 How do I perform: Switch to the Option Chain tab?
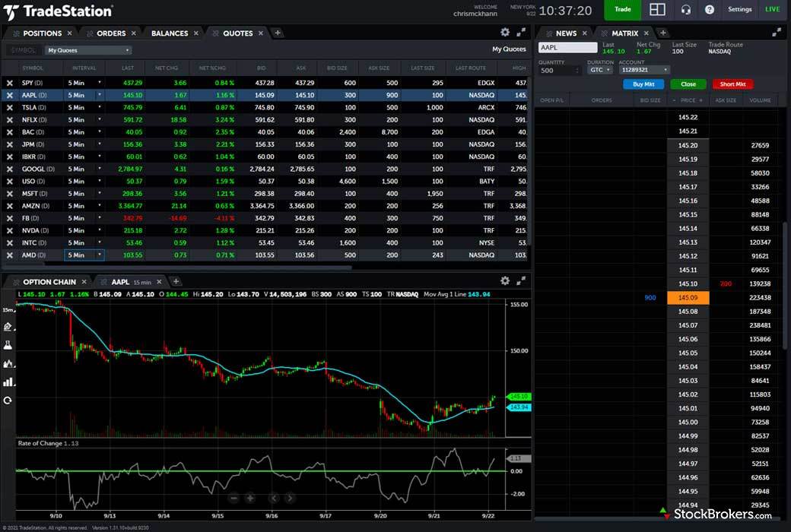click(49, 282)
